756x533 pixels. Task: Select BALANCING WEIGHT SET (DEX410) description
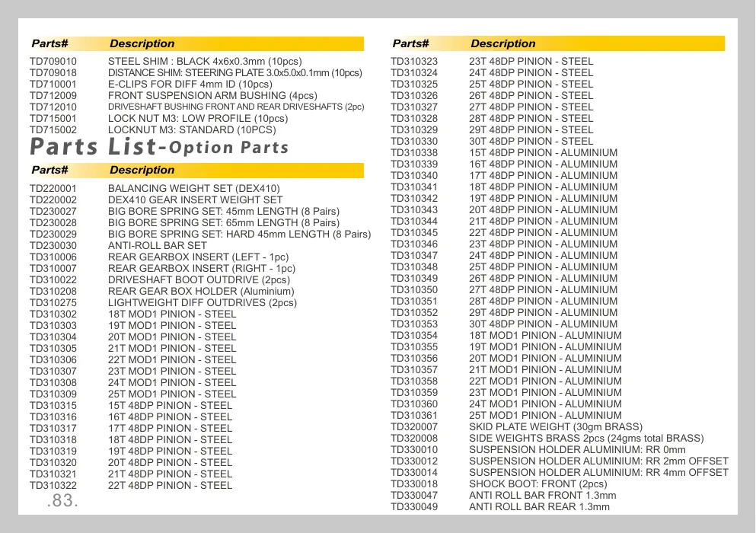[194, 188]
